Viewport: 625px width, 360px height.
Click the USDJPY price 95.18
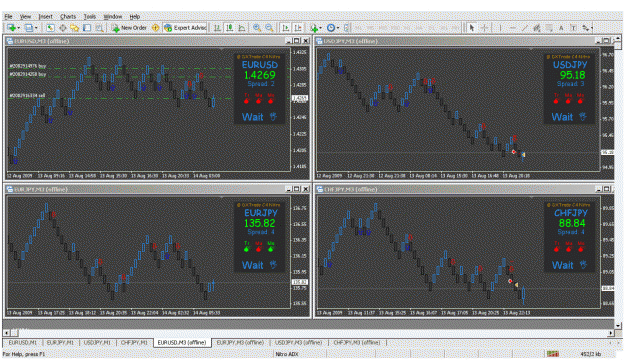coord(572,75)
